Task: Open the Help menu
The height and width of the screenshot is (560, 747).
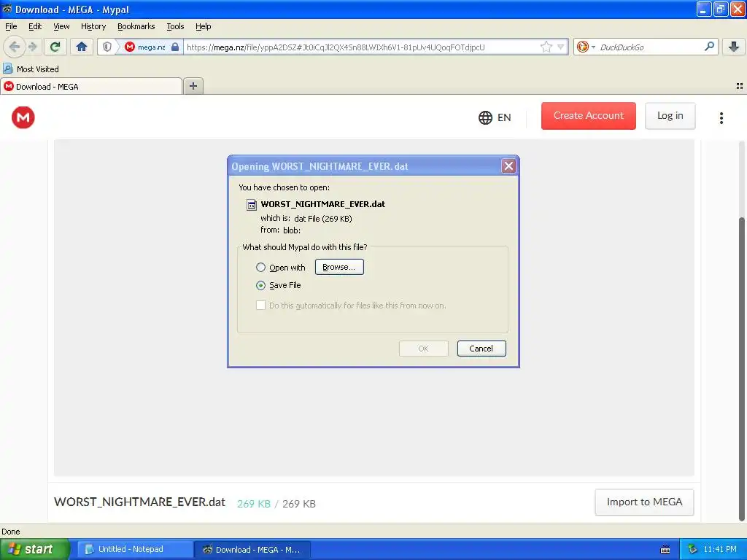Action: pos(204,26)
